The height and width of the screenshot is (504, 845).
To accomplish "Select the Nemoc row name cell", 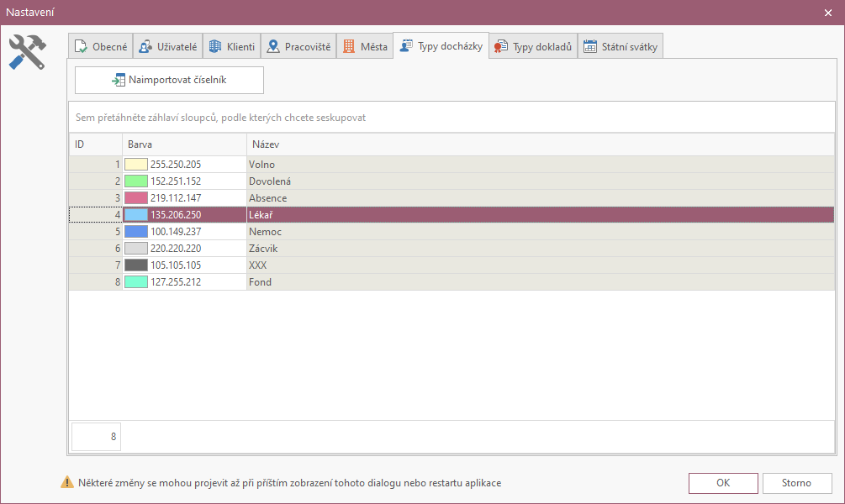I will click(x=265, y=232).
